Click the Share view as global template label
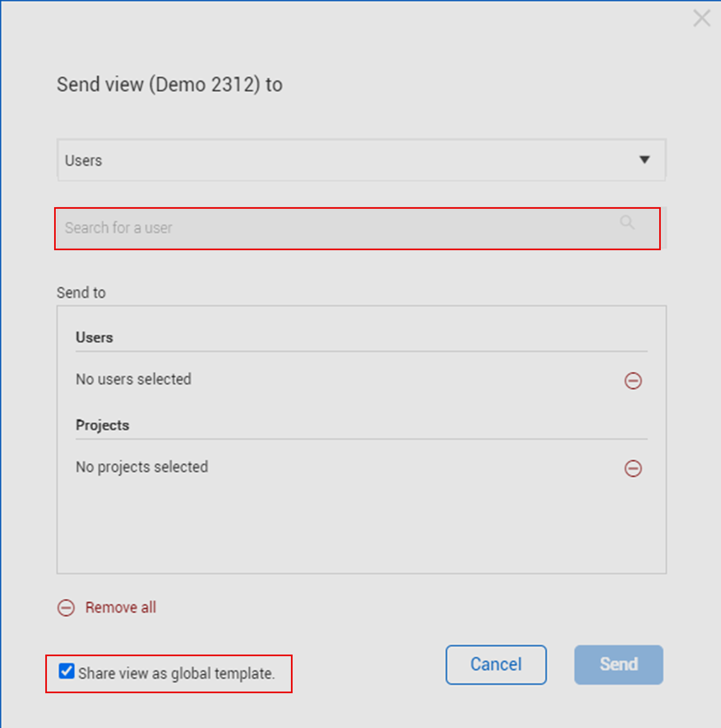721x728 pixels. pos(176,673)
